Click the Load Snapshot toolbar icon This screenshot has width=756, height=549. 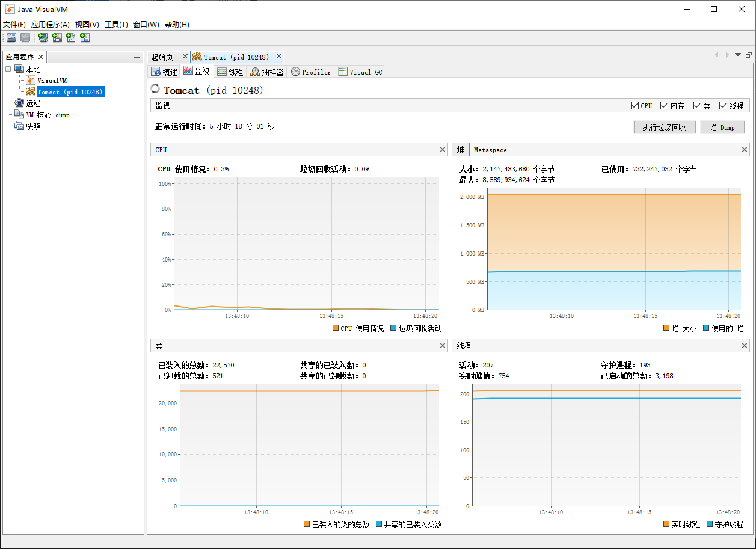[x=11, y=38]
